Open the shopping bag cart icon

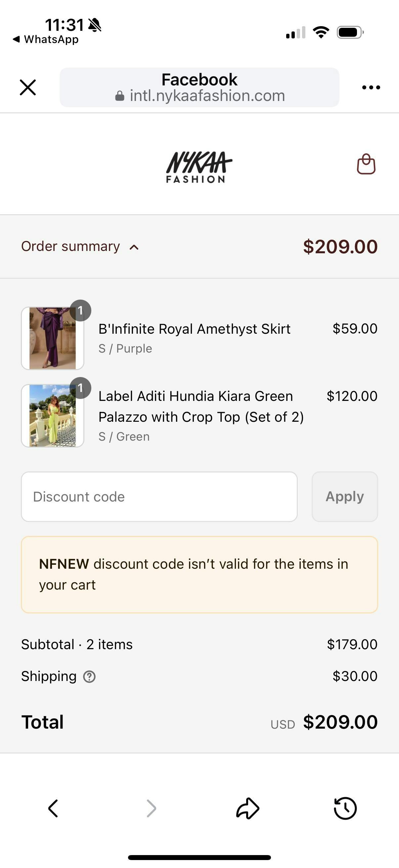(x=366, y=164)
